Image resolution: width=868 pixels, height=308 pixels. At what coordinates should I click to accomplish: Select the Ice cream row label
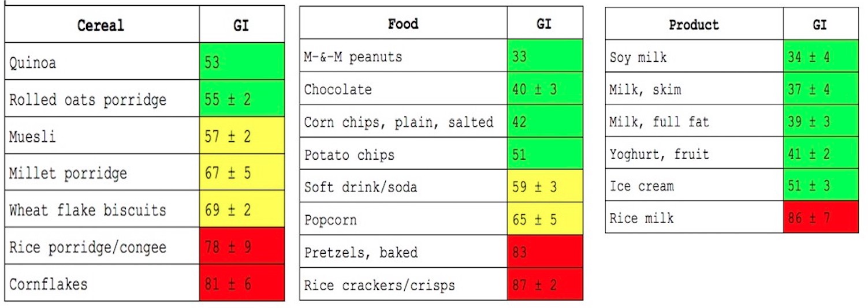pyautogui.click(x=642, y=186)
